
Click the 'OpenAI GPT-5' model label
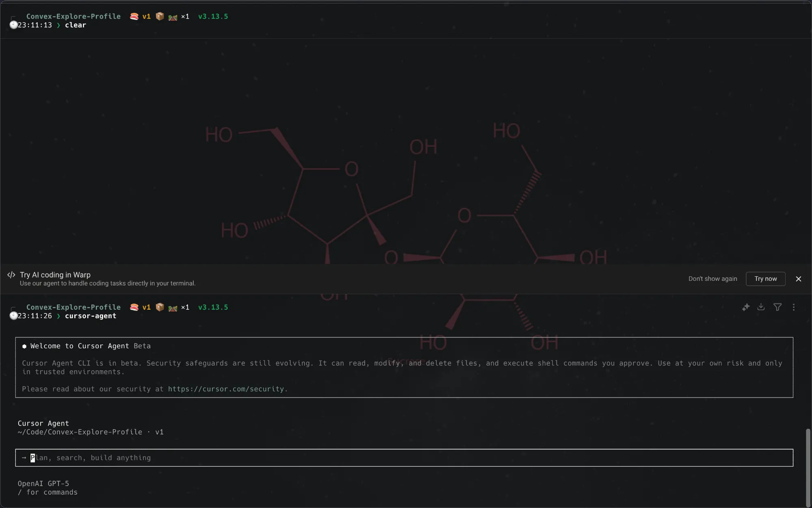point(43,484)
